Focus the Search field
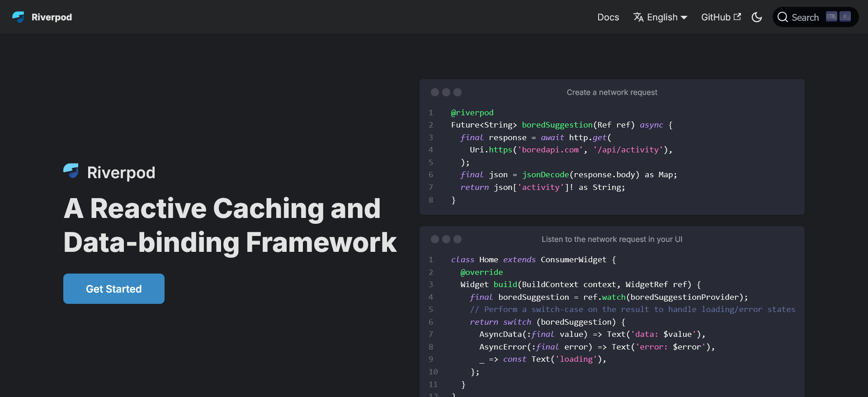 (805, 18)
